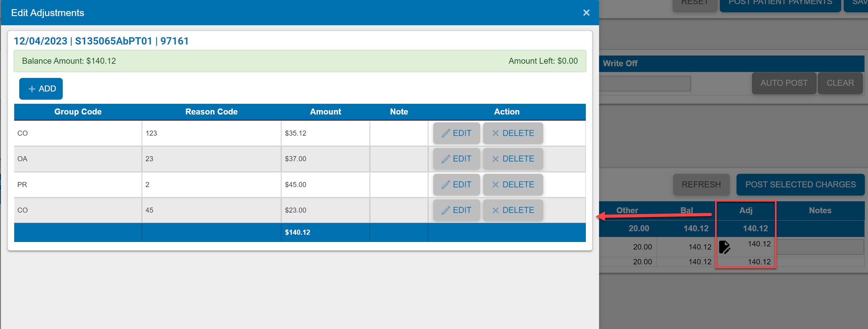Screen dimensions: 868x329
Task: Click the pencil Edit icon on the OA 23 row
Action: 446,159
